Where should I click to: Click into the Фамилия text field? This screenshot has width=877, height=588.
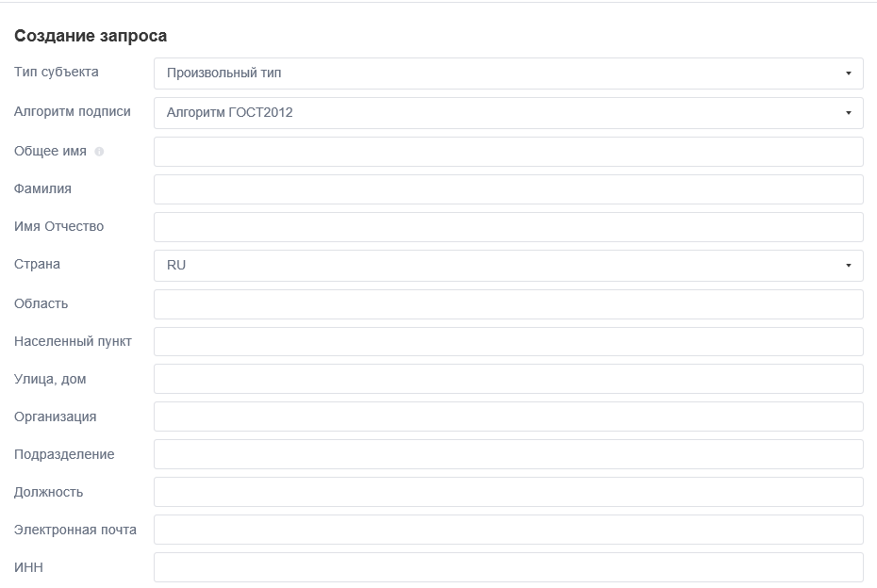coord(508,188)
